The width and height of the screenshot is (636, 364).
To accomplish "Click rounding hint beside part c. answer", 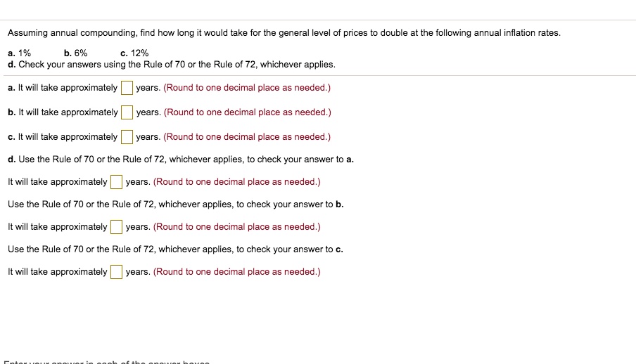I will click(247, 137).
